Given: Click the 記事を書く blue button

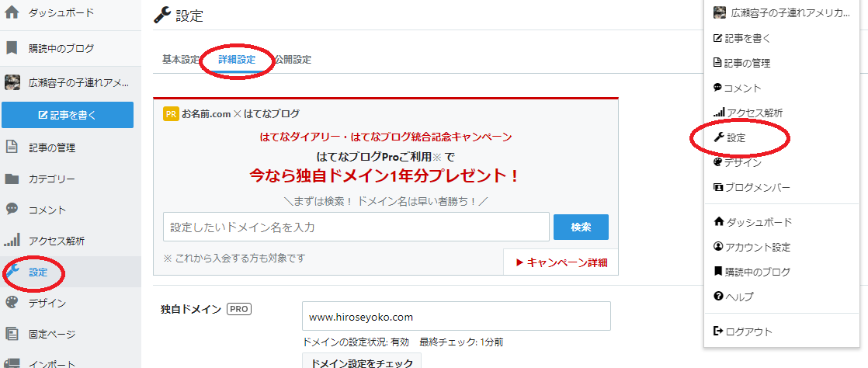Looking at the screenshot, I should tap(68, 115).
